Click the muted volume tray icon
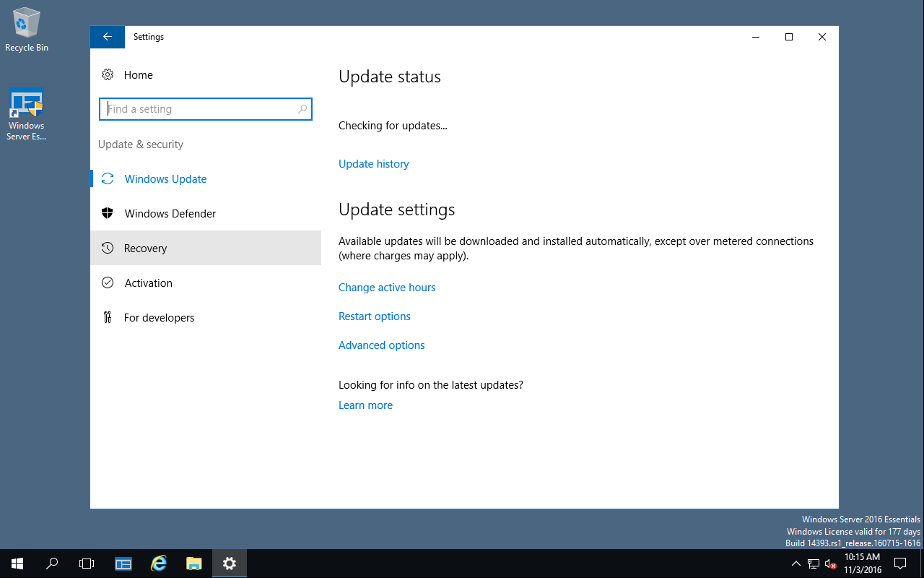Viewport: 924px width, 578px height. tap(830, 564)
